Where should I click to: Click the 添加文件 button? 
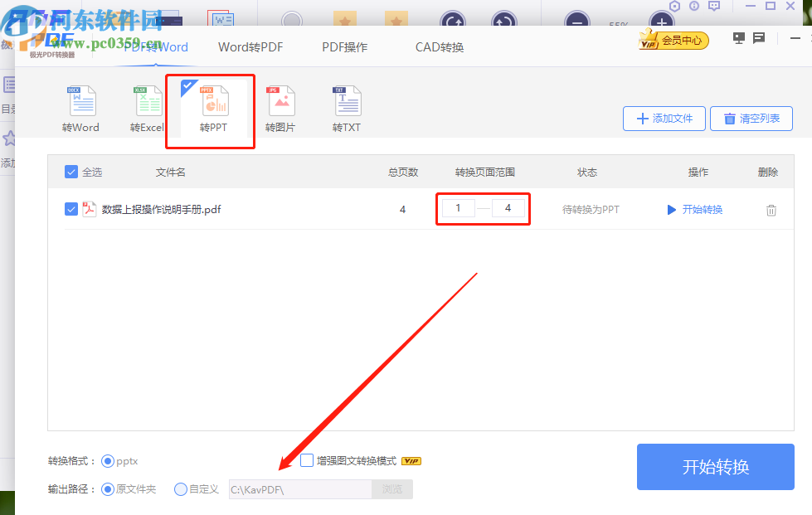[x=664, y=119]
